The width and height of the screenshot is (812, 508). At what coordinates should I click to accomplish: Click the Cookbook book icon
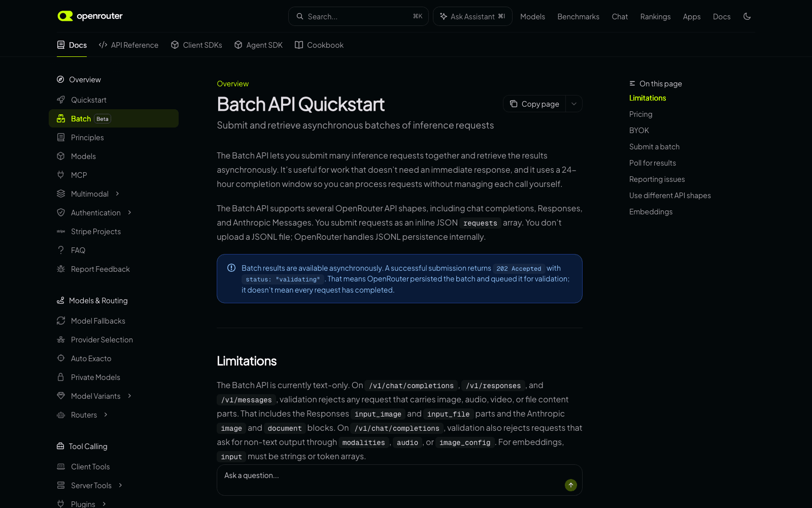pos(299,45)
